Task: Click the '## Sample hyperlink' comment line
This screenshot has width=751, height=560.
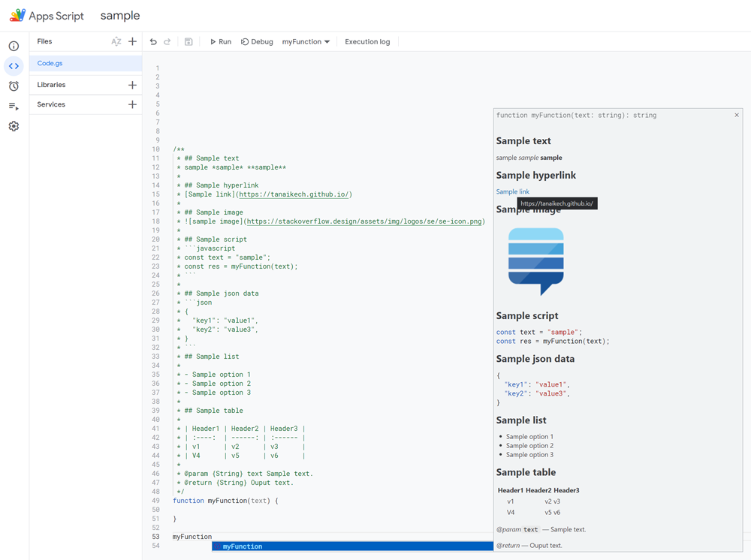Action: [x=218, y=185]
